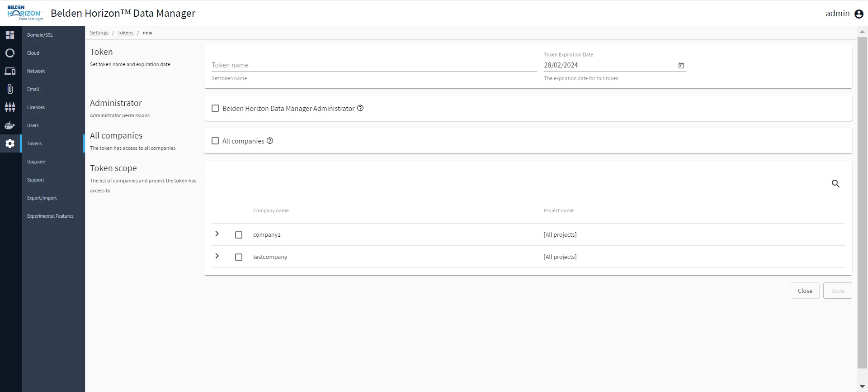Click the Company name column header
Screen dimensions: 868x392
(271, 210)
